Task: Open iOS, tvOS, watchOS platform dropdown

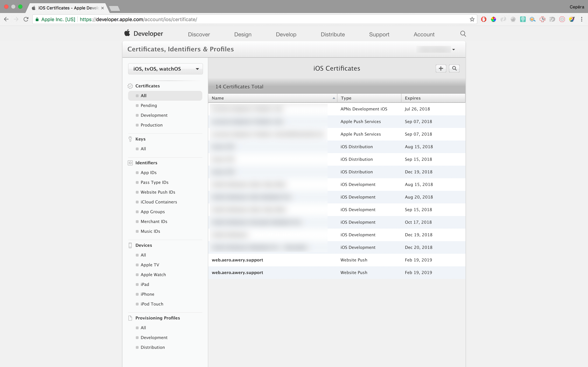Action: tap(165, 69)
